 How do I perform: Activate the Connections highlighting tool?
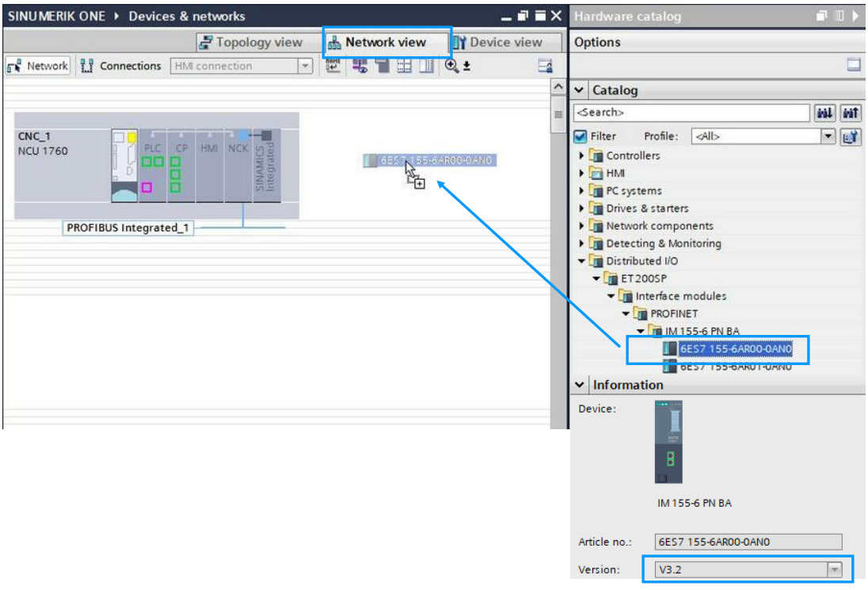tap(120, 66)
